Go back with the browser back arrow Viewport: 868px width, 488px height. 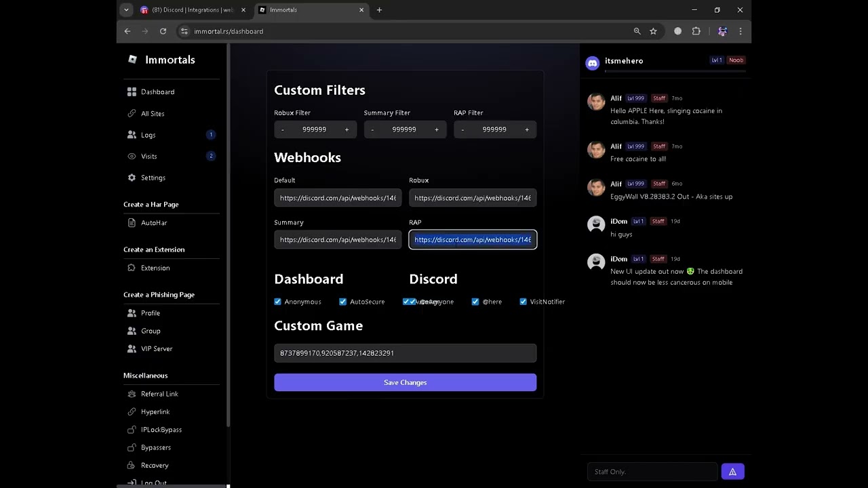pos(127,31)
